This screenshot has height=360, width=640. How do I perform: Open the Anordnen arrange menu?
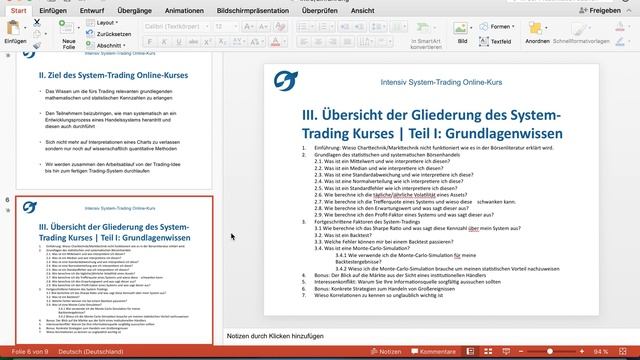pyautogui.click(x=537, y=33)
